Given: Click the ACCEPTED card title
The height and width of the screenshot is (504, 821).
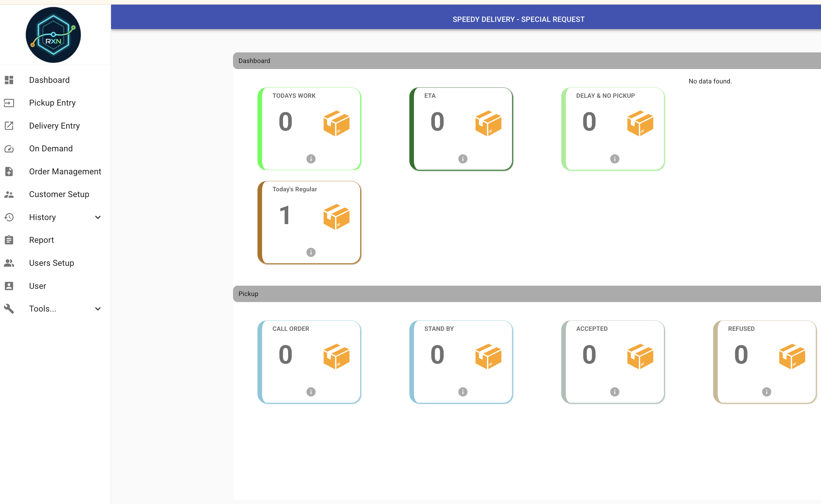Looking at the screenshot, I should 592,329.
